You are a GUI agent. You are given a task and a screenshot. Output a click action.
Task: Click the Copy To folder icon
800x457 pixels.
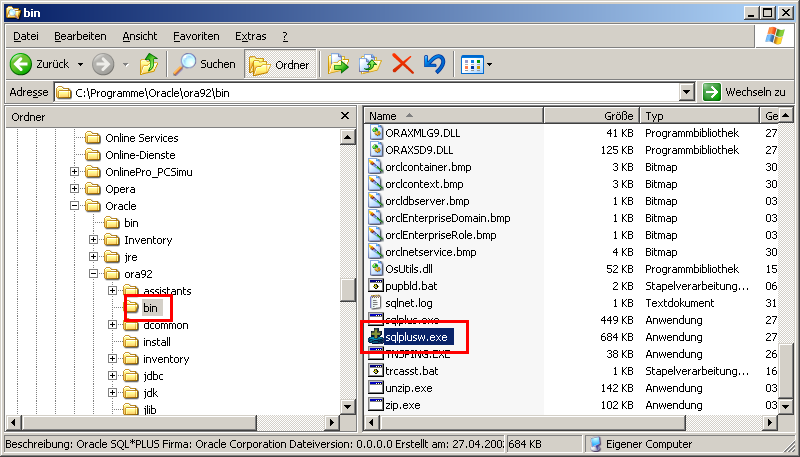coord(370,64)
